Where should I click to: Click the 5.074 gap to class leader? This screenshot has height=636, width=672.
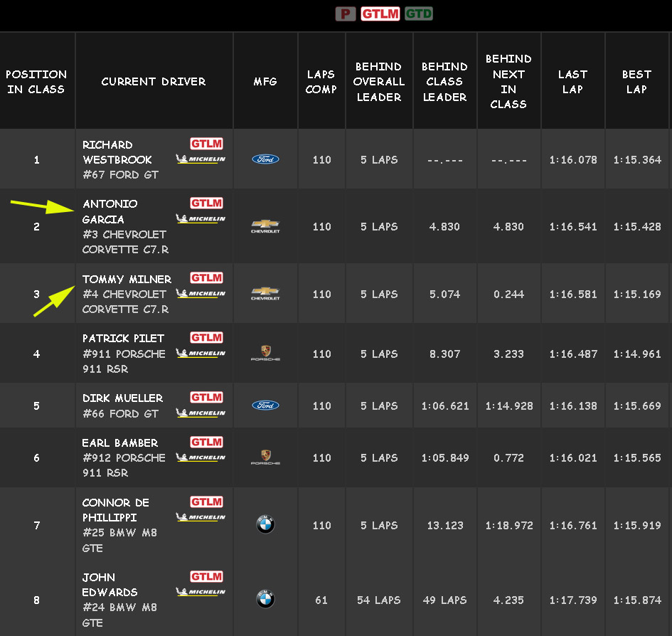(445, 295)
